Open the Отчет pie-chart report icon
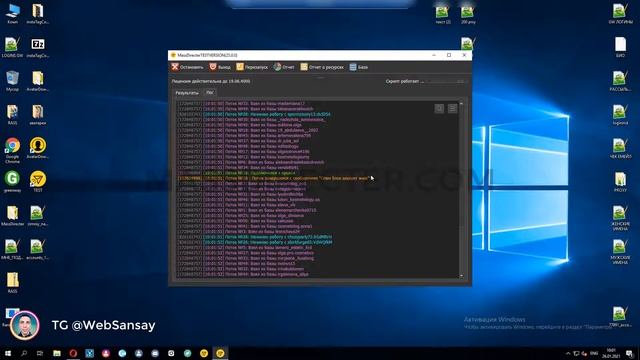 coord(278,67)
